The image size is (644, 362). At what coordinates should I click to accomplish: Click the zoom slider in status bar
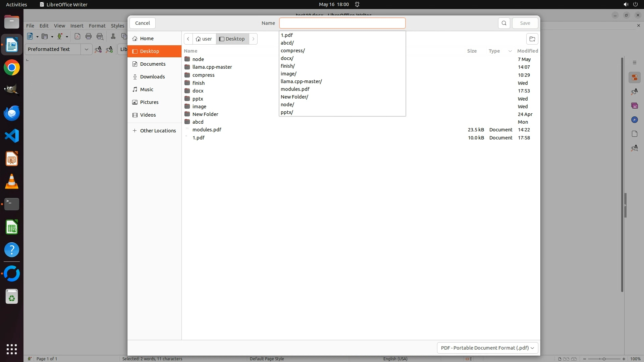click(x=604, y=359)
